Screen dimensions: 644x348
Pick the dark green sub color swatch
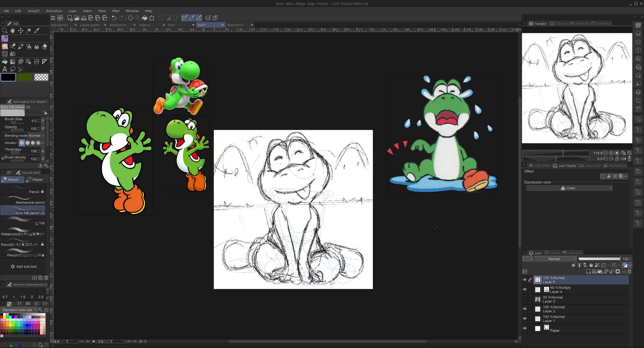(24, 77)
